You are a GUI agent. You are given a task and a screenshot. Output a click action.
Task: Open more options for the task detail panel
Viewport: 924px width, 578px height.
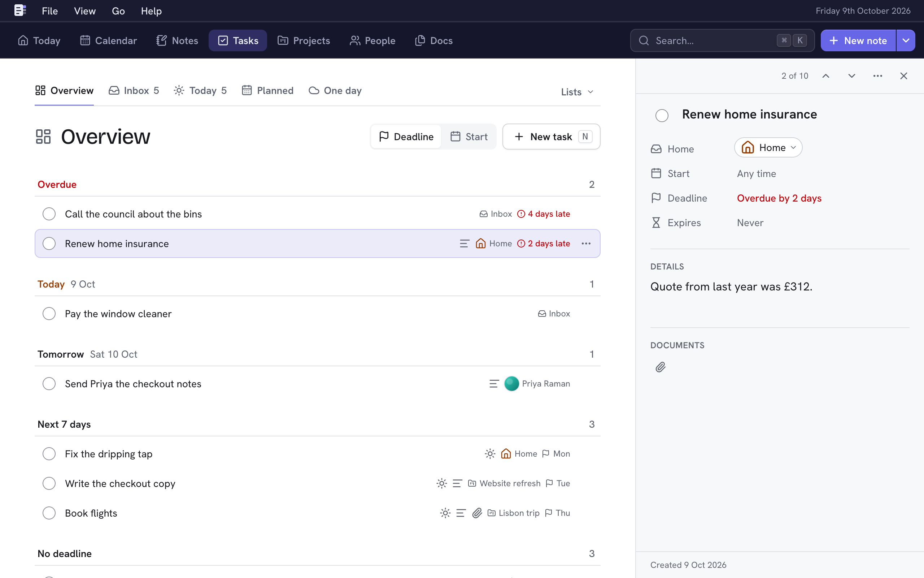pyautogui.click(x=877, y=76)
